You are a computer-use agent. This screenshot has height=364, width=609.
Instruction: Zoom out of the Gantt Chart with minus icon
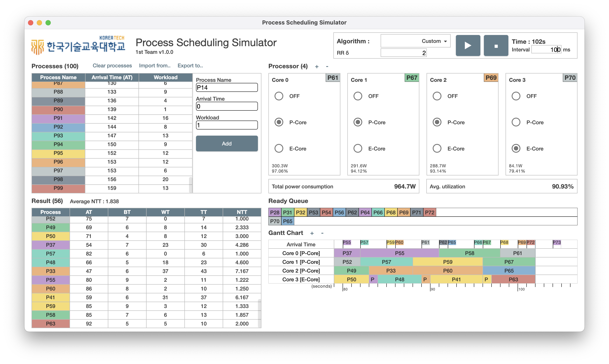coord(322,233)
